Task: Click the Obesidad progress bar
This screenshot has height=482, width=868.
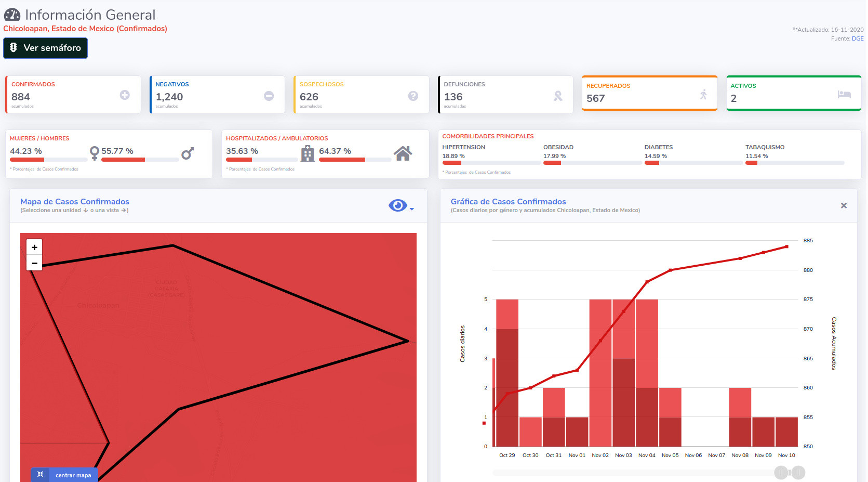Action: click(593, 163)
